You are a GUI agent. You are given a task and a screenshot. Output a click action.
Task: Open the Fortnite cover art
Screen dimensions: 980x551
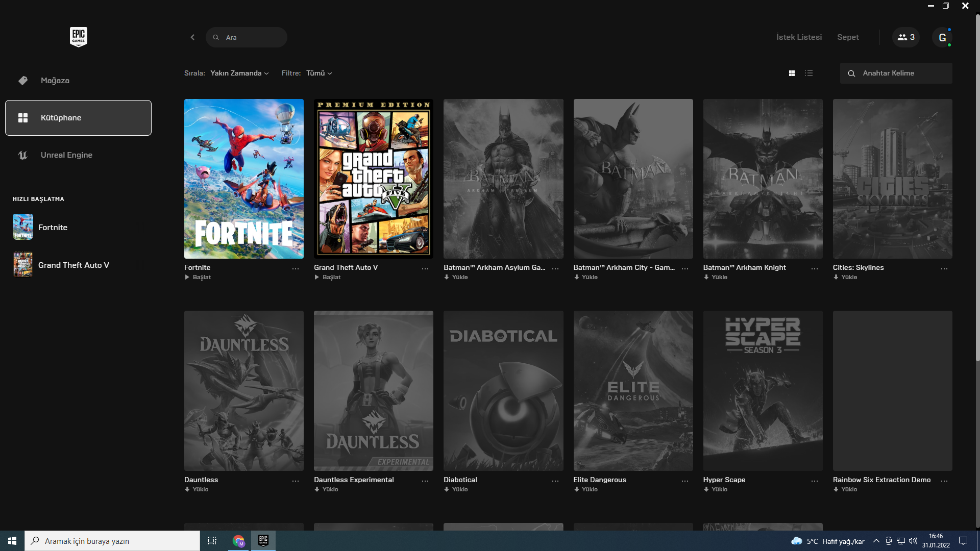click(x=244, y=179)
